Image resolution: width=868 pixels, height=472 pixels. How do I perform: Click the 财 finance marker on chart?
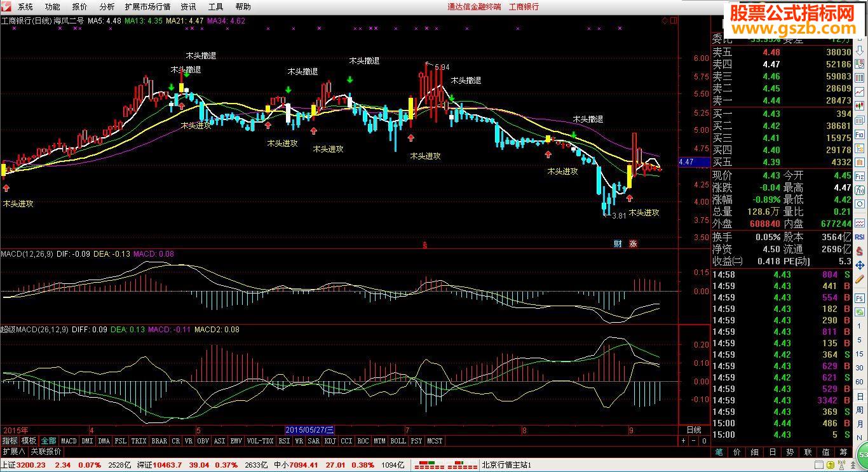pyautogui.click(x=617, y=244)
